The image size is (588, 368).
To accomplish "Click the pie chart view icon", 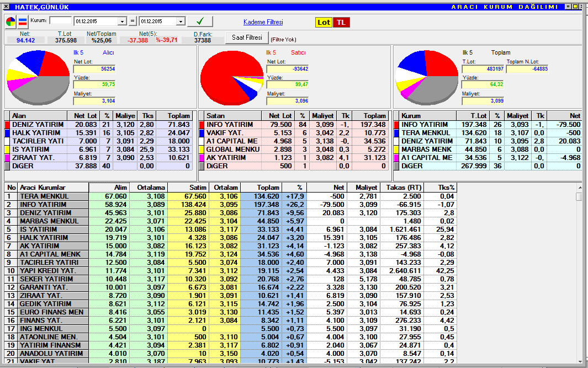I will tap(11, 22).
